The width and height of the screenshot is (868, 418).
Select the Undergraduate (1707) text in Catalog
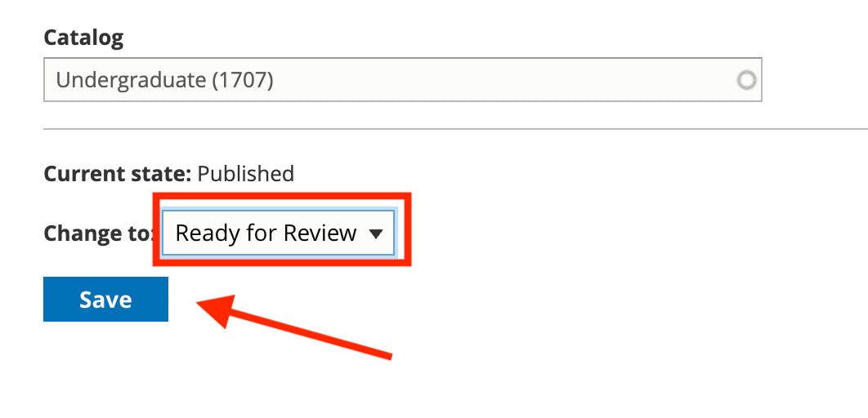pos(164,81)
